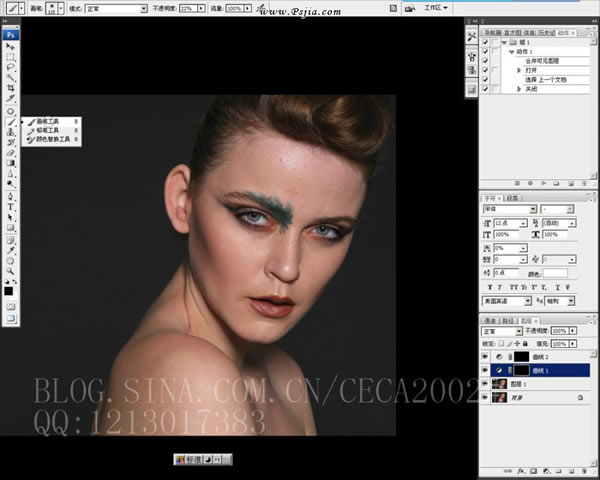Select the Shape tool
The height and width of the screenshot is (480, 600).
click(x=10, y=228)
